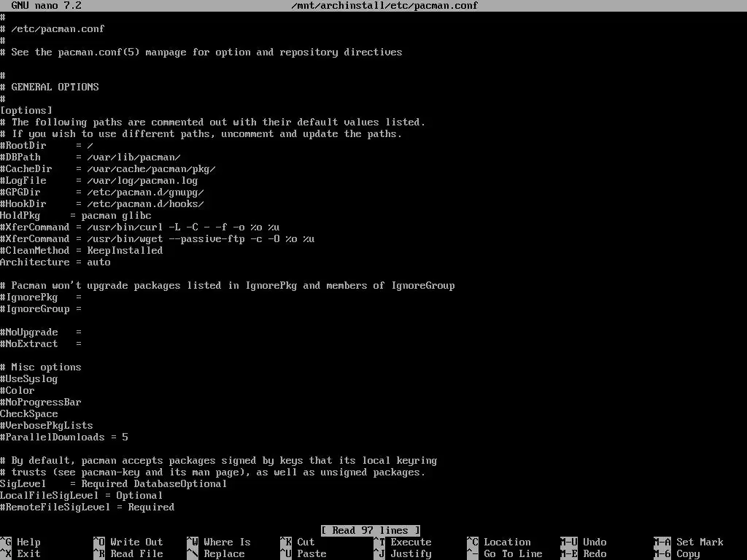Place cursor on the #NoExtract line
747x560 pixels.
tap(41, 344)
